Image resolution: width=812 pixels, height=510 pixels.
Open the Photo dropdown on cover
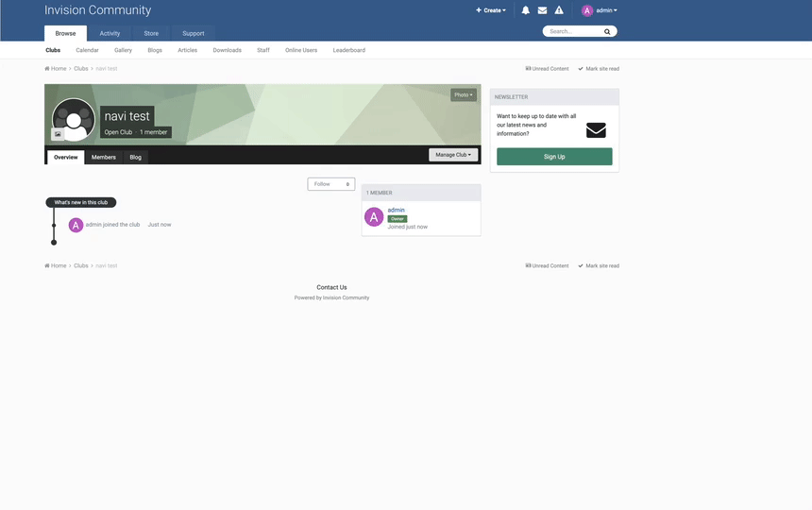(x=463, y=94)
